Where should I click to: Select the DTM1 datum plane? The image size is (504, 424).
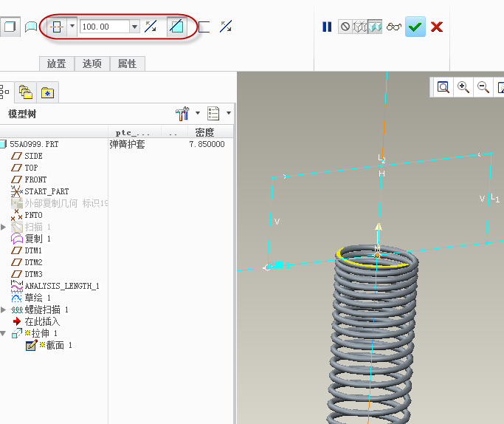[33, 250]
